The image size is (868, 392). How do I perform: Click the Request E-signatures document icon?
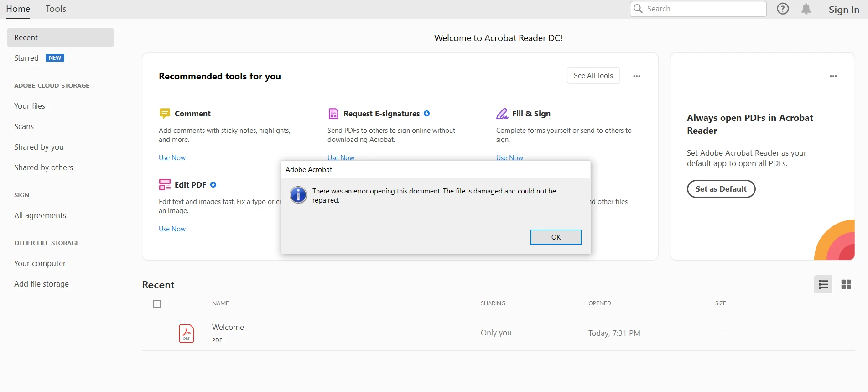pos(334,113)
